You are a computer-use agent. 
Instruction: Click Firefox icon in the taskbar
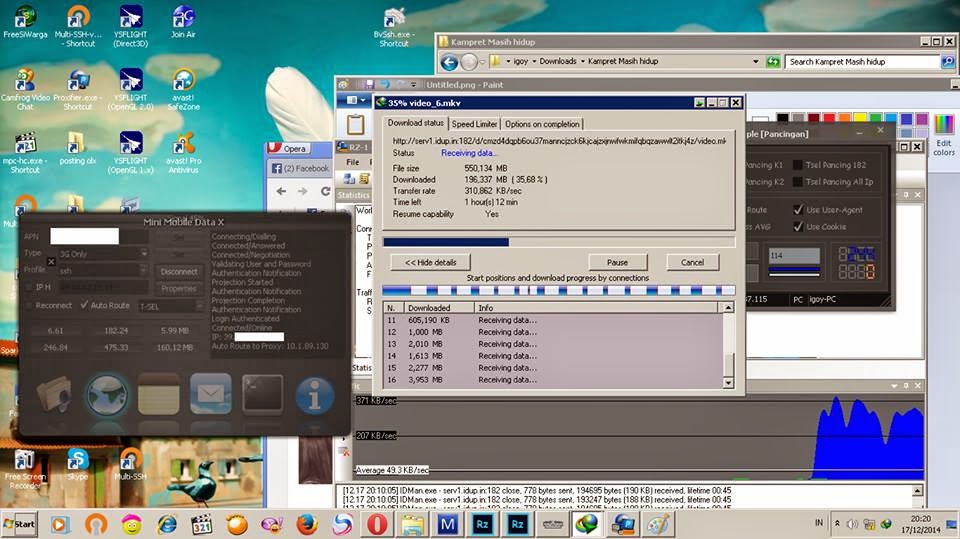coord(307,524)
